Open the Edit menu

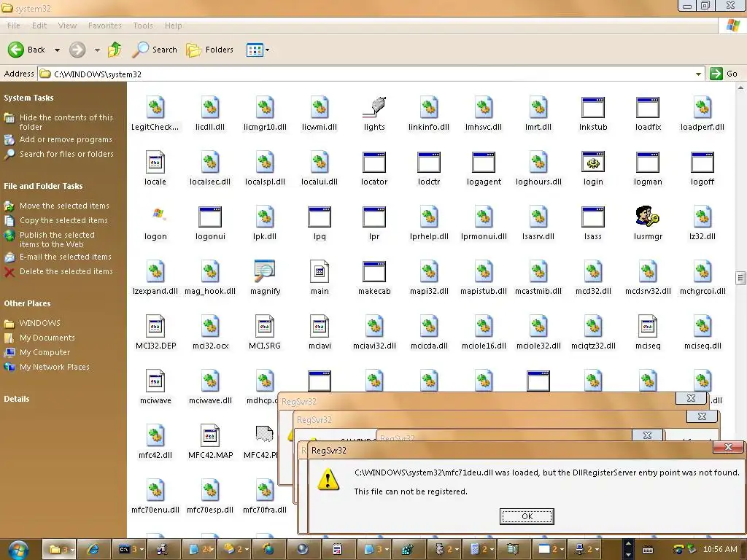(39, 26)
